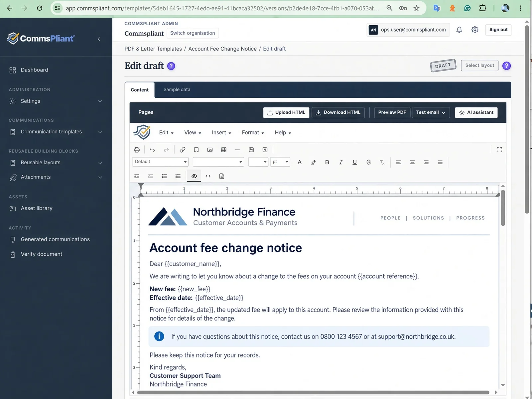Click the print icon in editor toolbar
532x399 pixels.
coord(137,150)
